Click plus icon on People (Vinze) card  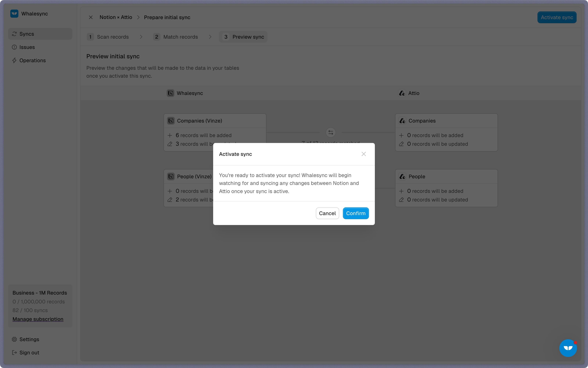tap(170, 191)
